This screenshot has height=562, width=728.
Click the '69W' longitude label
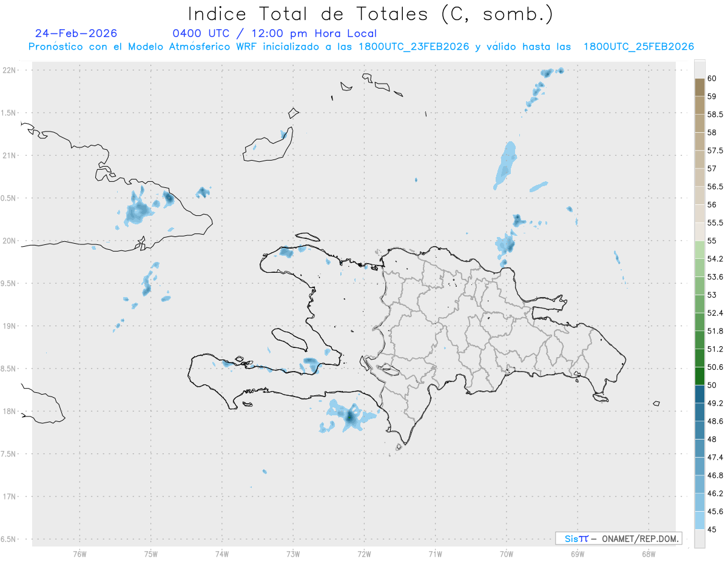577,554
